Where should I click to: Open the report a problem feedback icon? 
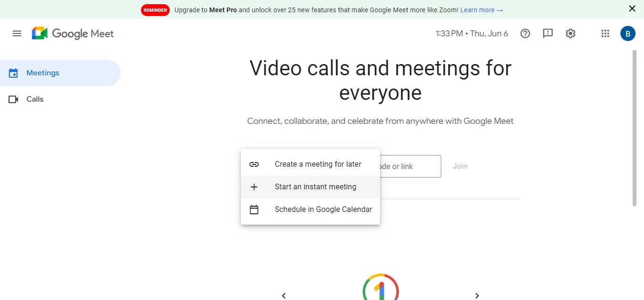pyautogui.click(x=548, y=33)
